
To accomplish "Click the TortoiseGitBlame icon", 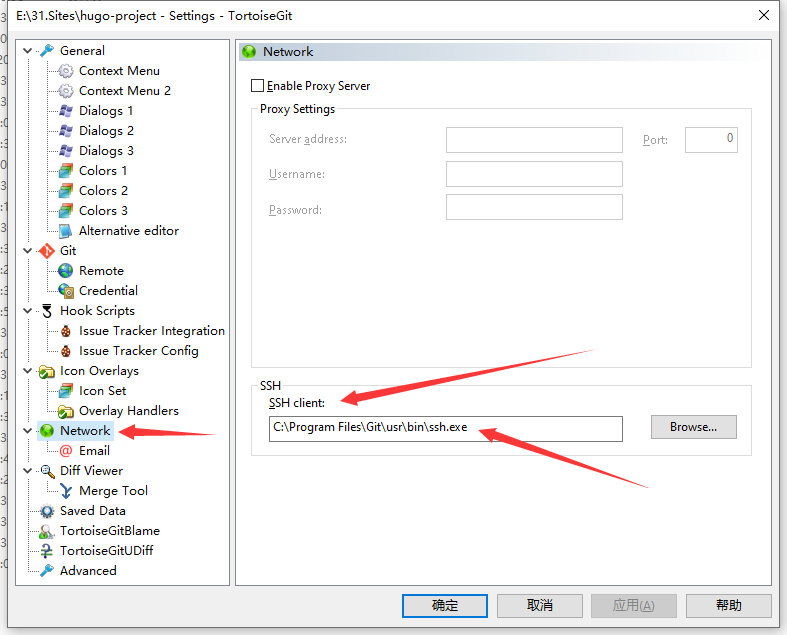I will click(x=47, y=531).
